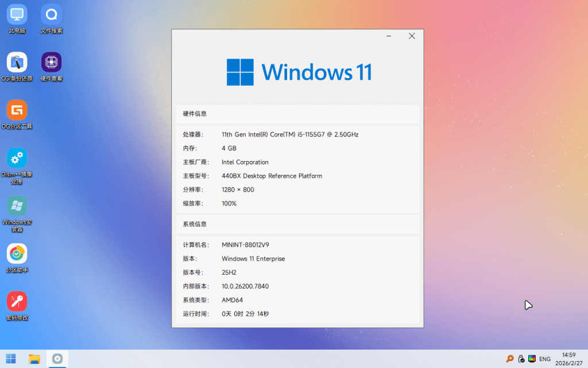
Task: Click the 密码修改 key icon
Action: (x=17, y=301)
